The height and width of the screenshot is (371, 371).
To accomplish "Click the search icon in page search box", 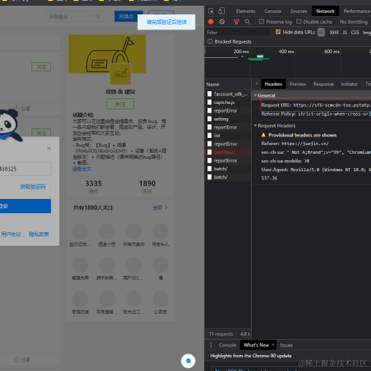I will 98,16.
